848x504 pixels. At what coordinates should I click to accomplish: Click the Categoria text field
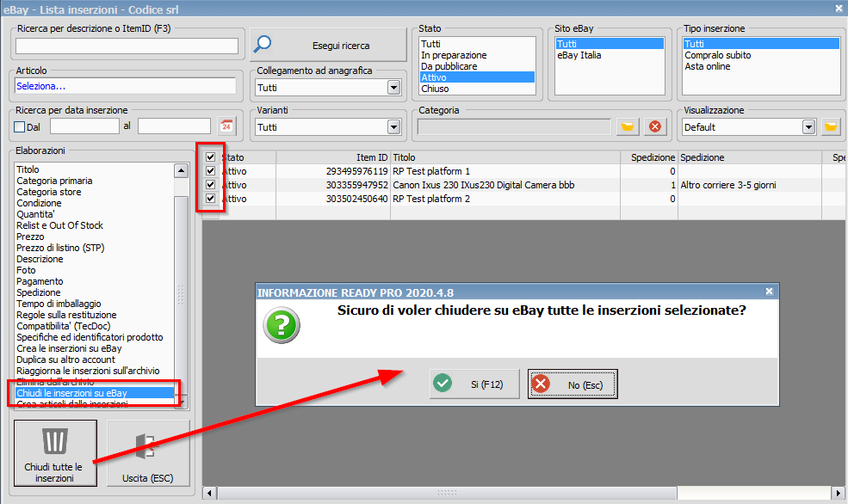514,127
